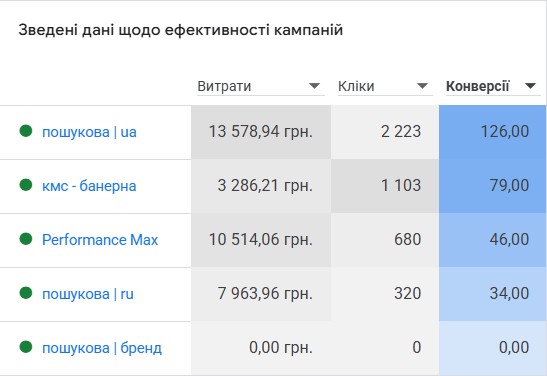Image resolution: width=547 pixels, height=376 pixels.
Task: Open the пошукова | ua campaign link
Action: pyautogui.click(x=89, y=132)
